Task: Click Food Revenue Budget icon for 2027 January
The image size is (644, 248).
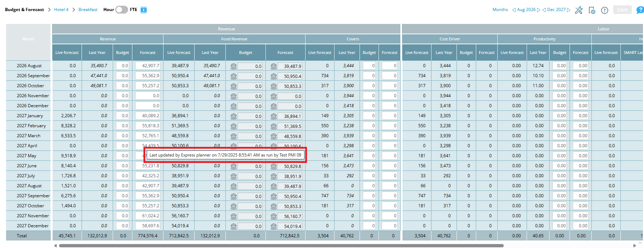Action: tap(234, 116)
